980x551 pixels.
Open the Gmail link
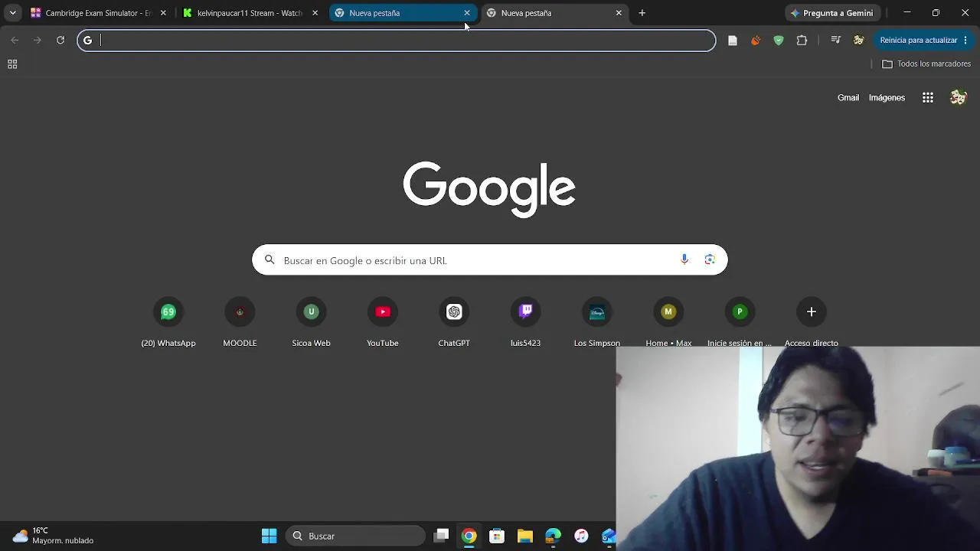848,98
